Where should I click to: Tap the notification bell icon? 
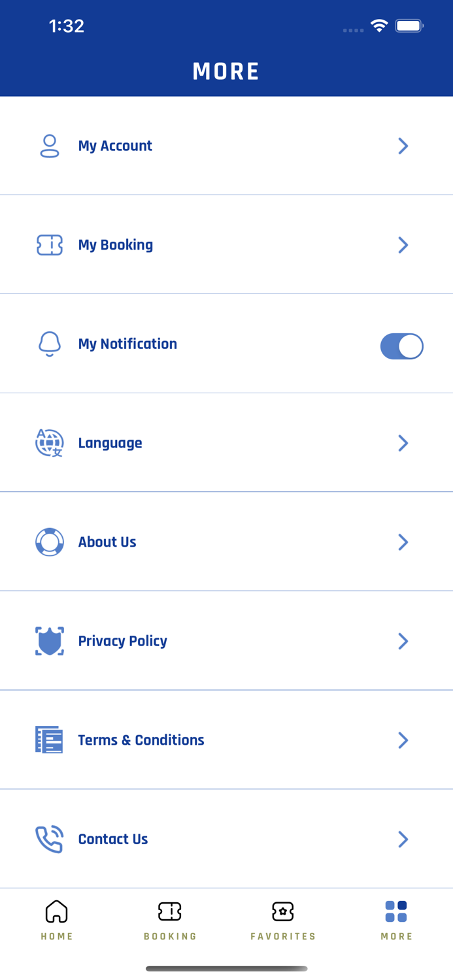point(50,344)
